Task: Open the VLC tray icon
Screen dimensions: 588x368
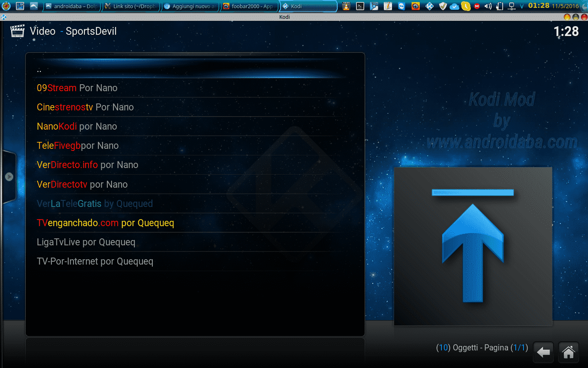Action: tap(346, 6)
